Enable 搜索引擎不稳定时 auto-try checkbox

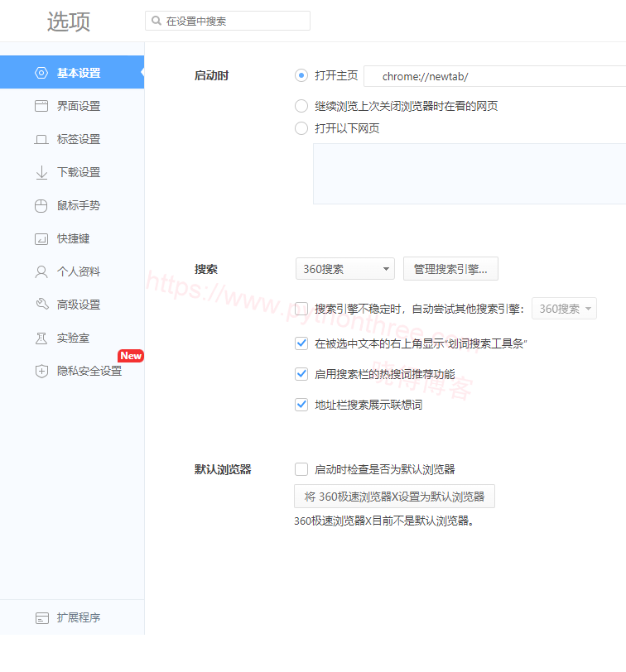coord(301,309)
